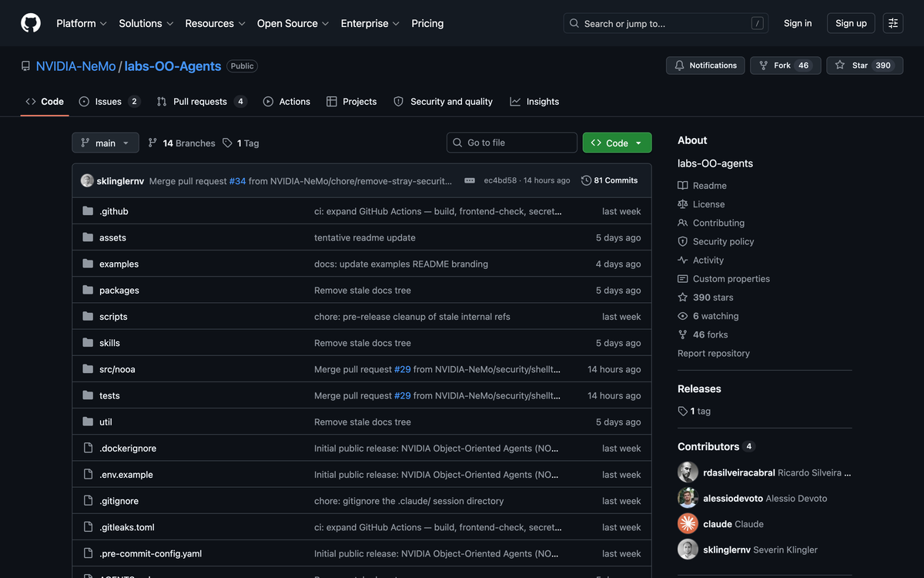Go to the Pricing page
Screen dimensions: 924x578
pos(427,23)
